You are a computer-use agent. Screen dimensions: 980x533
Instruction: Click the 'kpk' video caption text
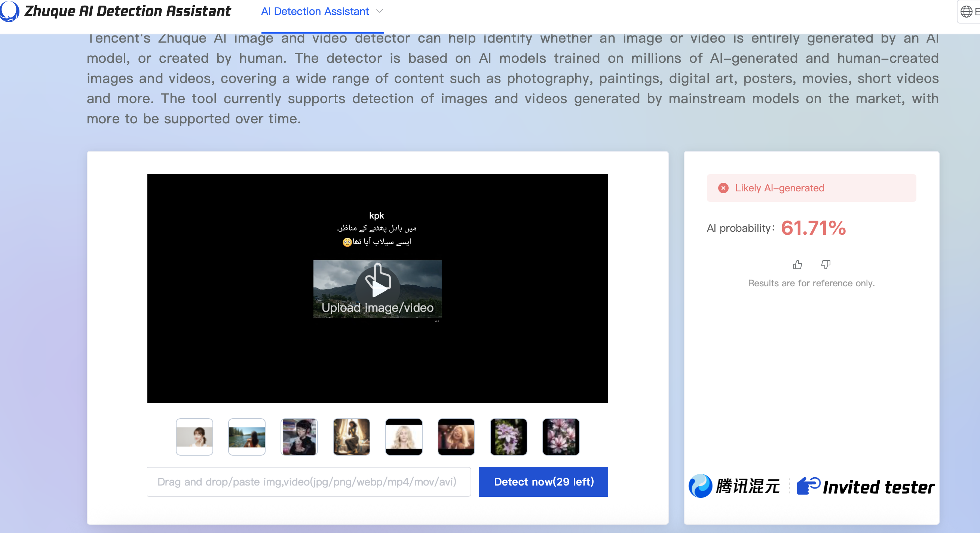coord(377,216)
